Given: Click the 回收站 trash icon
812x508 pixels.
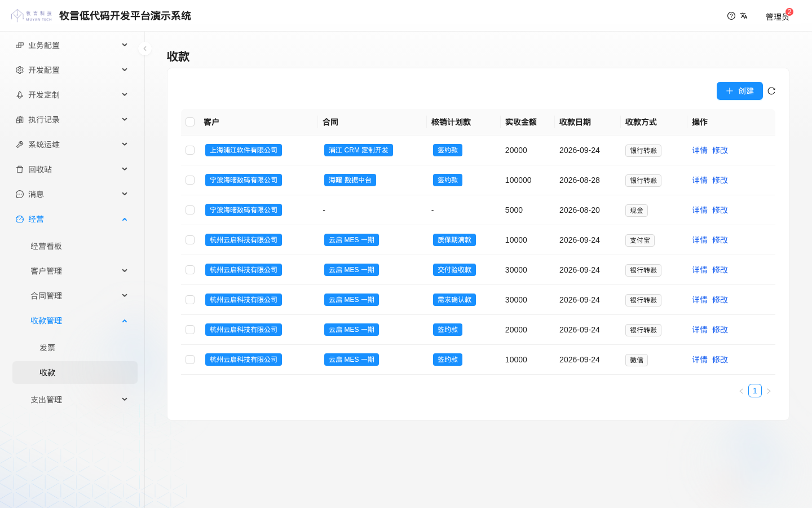Looking at the screenshot, I should click(20, 169).
